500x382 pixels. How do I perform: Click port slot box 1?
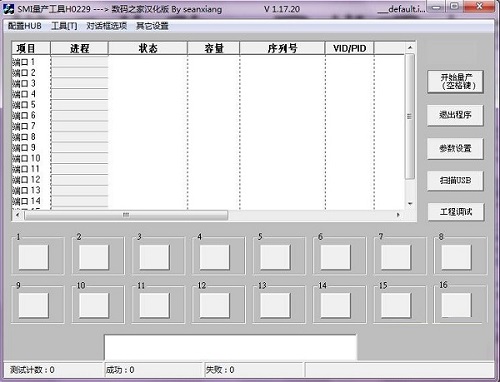33,257
